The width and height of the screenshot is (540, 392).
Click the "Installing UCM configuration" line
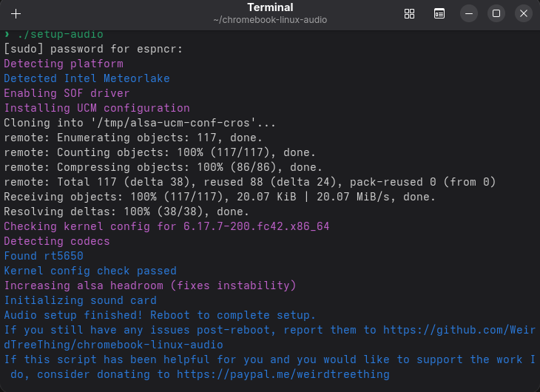point(97,108)
